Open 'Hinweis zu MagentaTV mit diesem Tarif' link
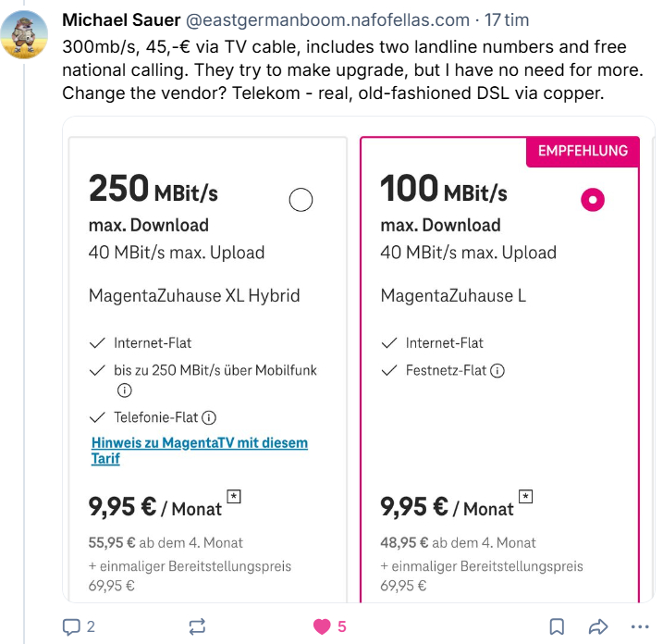This screenshot has width=663, height=644. pos(199,451)
